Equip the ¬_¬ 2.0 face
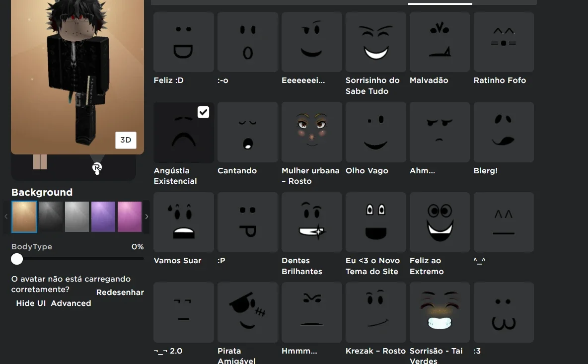The image size is (588, 364). point(184,312)
